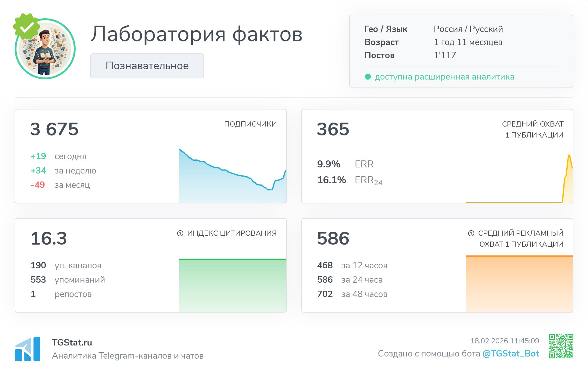The image size is (588, 369).
Task: Click the channel avatar image
Action: coord(46,50)
